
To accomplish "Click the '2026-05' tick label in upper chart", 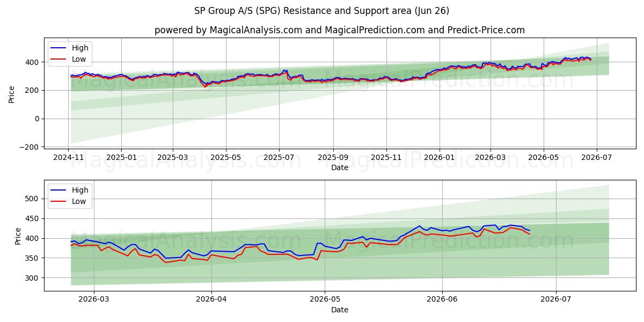I will pyautogui.click(x=543, y=157).
